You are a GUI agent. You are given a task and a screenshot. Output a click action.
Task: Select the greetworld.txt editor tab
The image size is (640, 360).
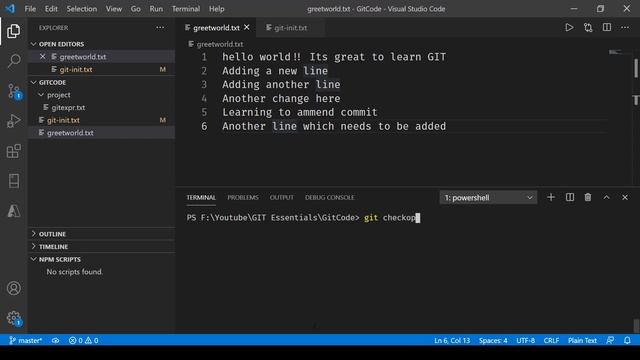[216, 28]
